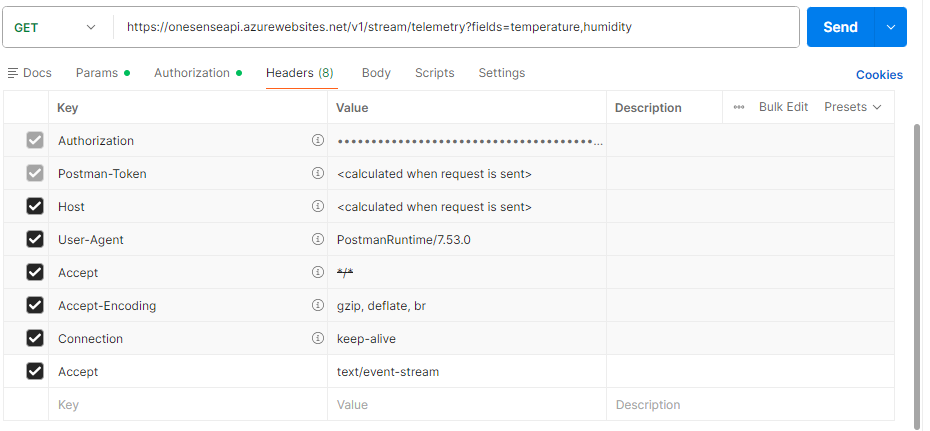Click the strikethrough */* value cell

pyautogui.click(x=467, y=272)
